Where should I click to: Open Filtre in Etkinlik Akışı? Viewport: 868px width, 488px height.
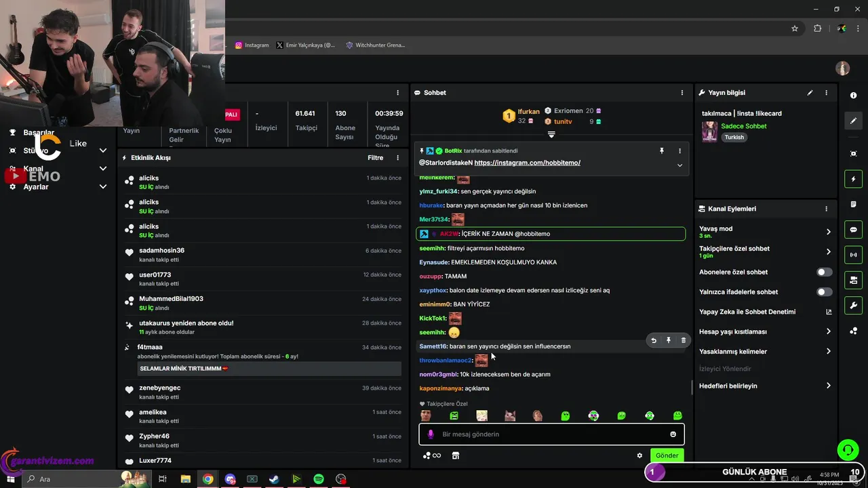[x=376, y=158]
